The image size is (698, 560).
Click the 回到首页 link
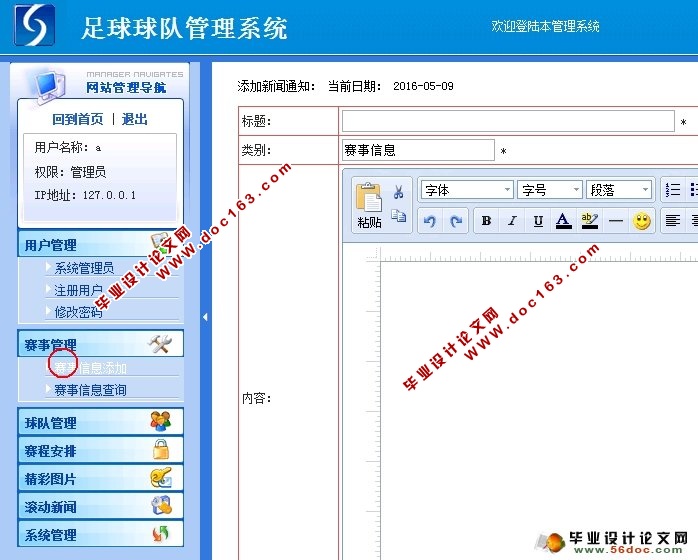click(x=77, y=119)
